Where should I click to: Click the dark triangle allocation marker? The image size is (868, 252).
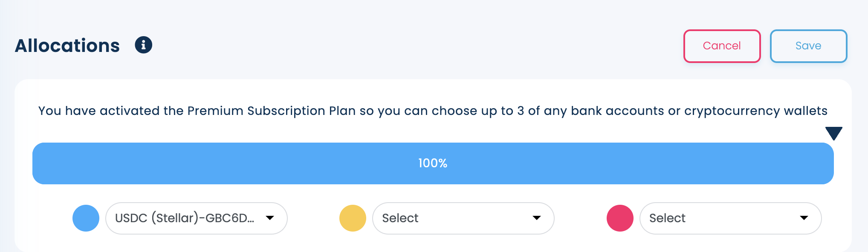click(x=833, y=133)
